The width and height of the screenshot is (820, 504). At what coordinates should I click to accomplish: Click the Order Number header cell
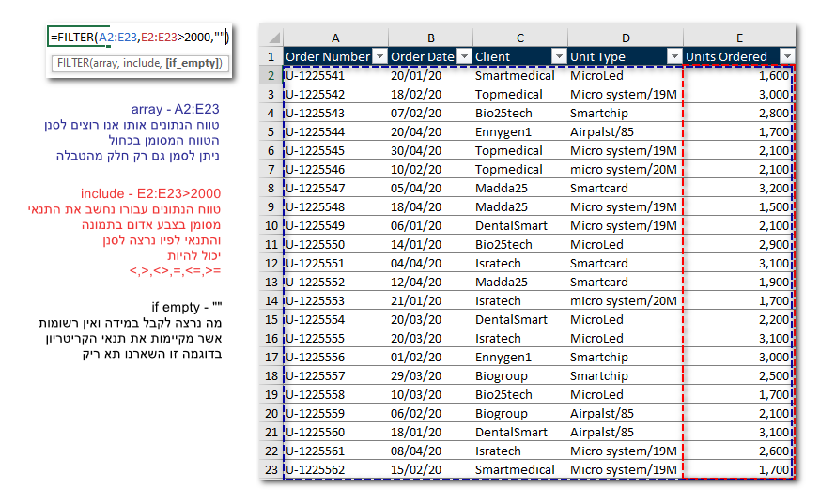click(x=335, y=56)
